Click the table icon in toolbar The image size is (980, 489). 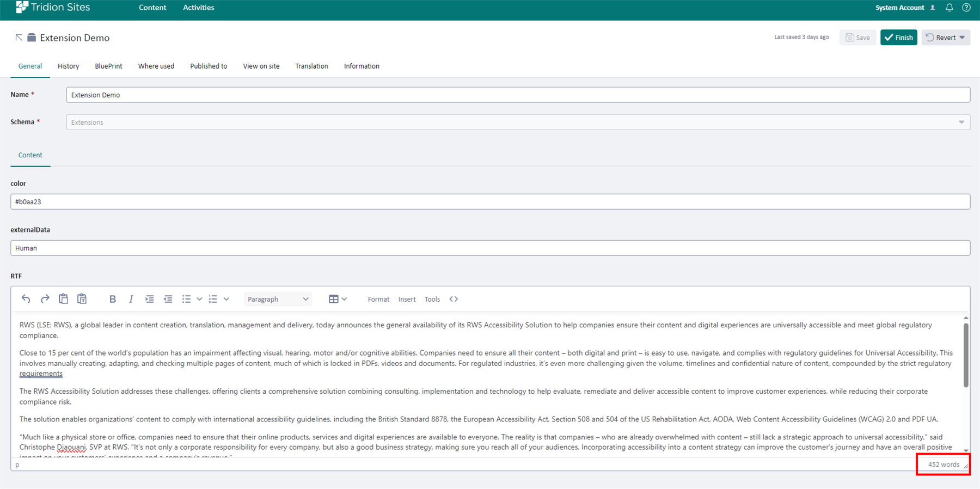334,299
